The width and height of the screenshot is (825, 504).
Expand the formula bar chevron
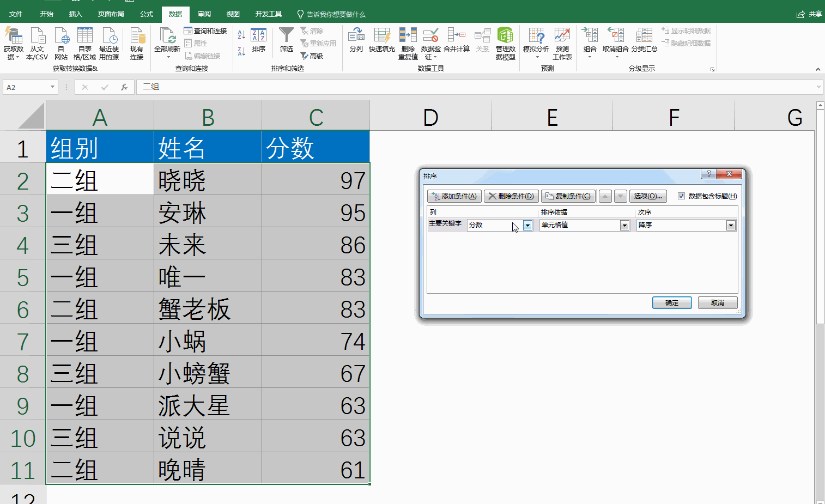pos(818,87)
